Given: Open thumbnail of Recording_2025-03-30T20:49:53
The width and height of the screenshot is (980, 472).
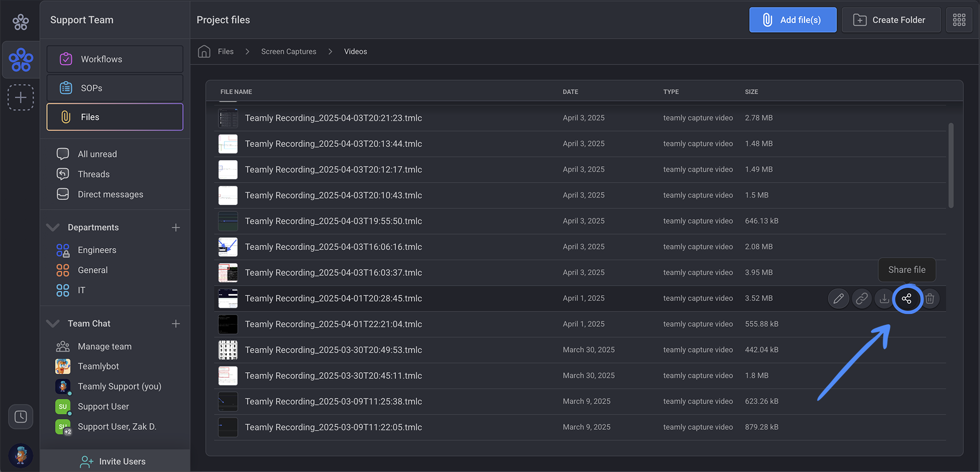Looking at the screenshot, I should (x=228, y=350).
